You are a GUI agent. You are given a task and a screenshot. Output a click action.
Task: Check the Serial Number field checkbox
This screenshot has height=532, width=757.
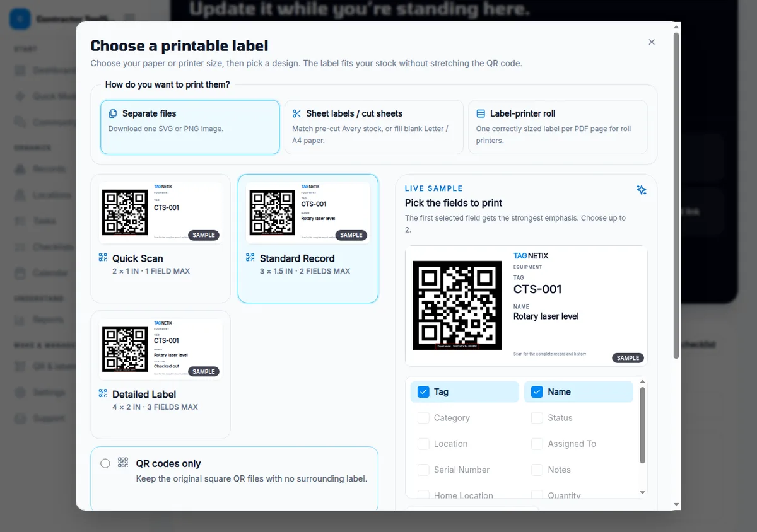(x=423, y=470)
